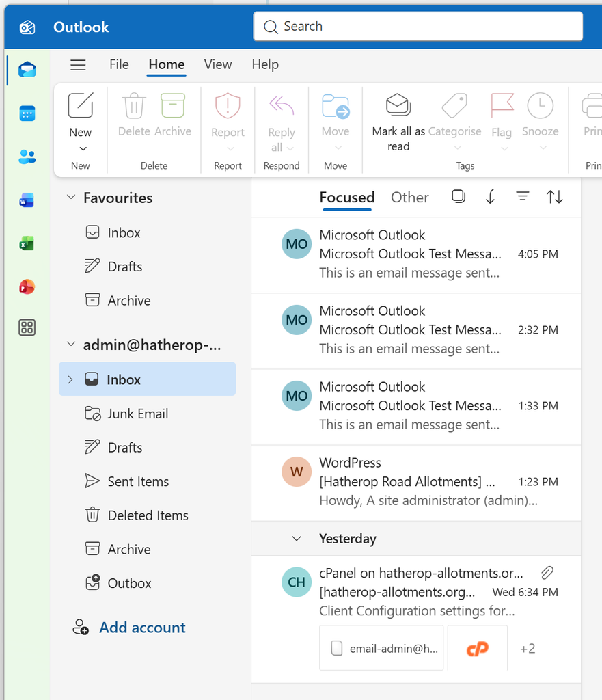Open the cPanel logo image attachment

(477, 648)
